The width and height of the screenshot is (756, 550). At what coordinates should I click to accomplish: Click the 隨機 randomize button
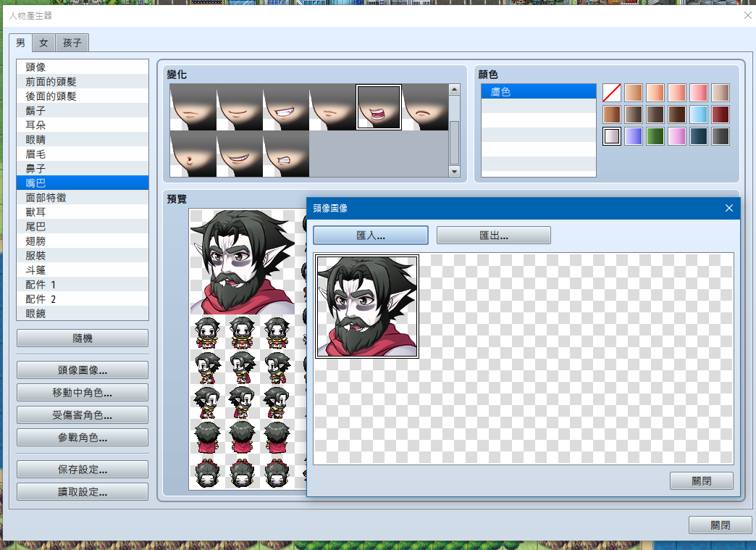click(x=83, y=338)
